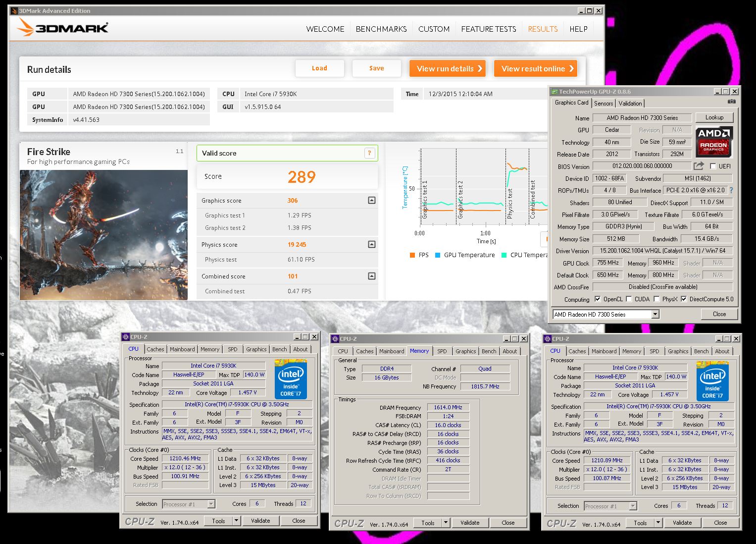Open the HELP tab in 3DMark
This screenshot has width=756, height=544.
(x=578, y=29)
